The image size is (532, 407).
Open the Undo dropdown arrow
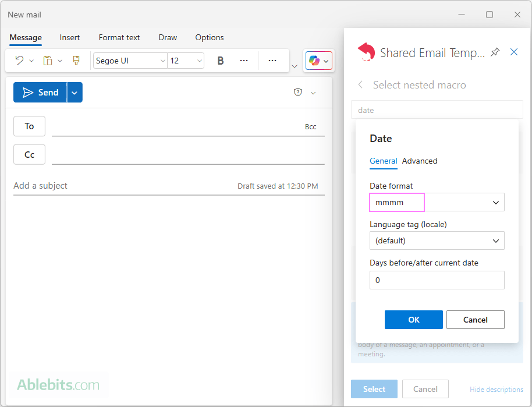31,61
